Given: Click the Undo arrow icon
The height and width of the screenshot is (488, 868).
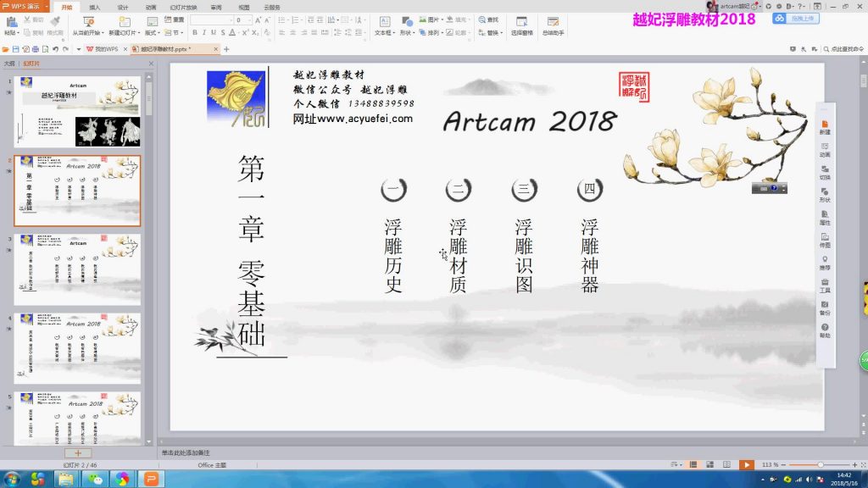Looking at the screenshot, I should coord(55,49).
